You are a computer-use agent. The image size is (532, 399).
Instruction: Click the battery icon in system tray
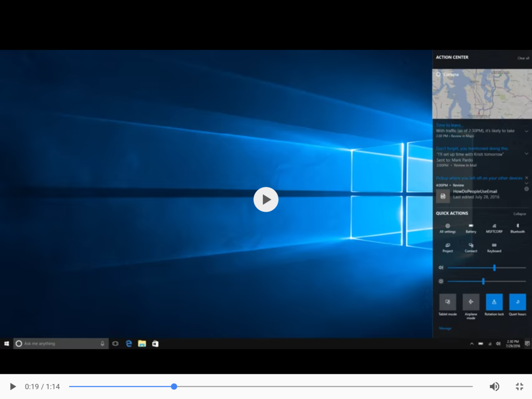pyautogui.click(x=481, y=344)
